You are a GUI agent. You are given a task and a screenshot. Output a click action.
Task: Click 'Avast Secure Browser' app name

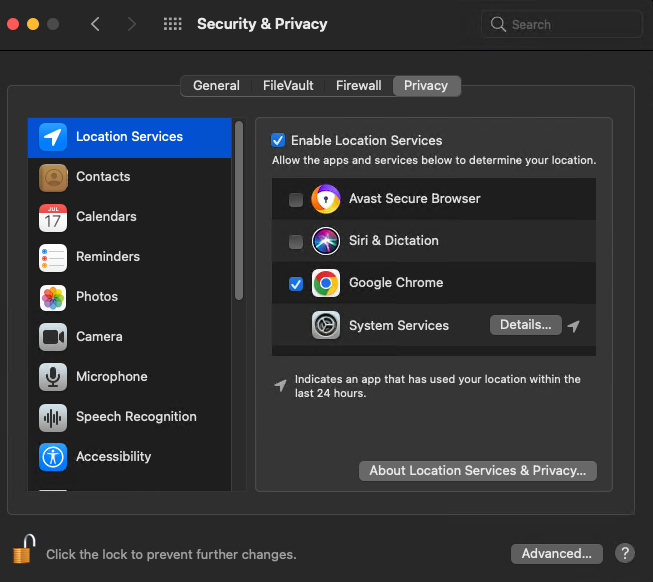[414, 199]
